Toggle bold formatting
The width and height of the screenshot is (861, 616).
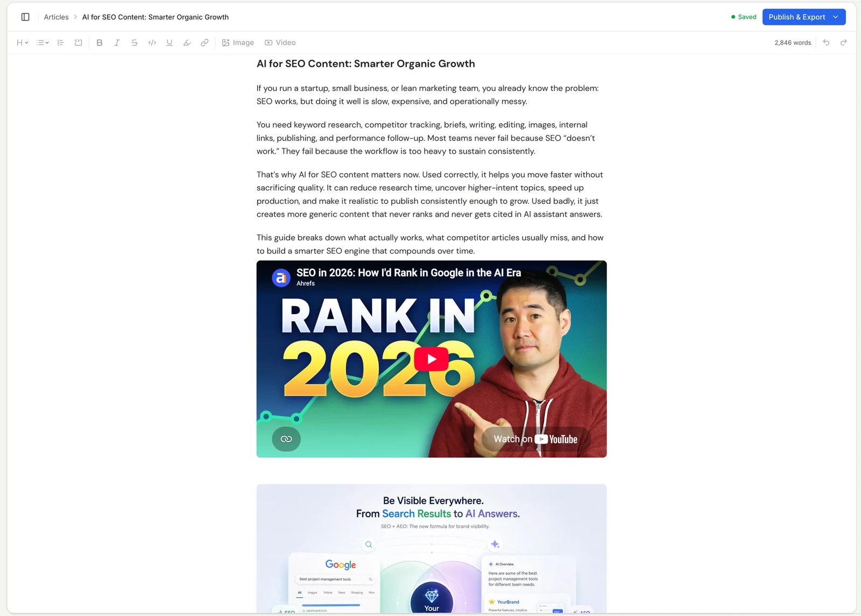click(x=100, y=43)
